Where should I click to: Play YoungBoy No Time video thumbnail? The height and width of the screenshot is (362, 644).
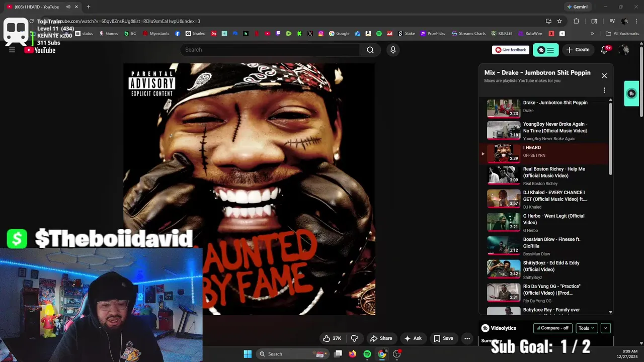coord(504,130)
